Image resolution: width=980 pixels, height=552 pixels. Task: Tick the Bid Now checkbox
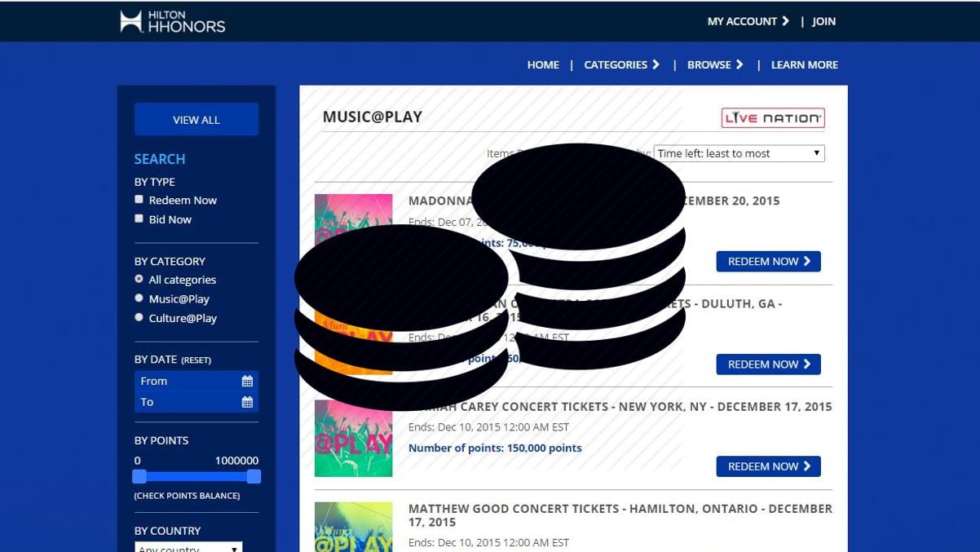coord(139,219)
